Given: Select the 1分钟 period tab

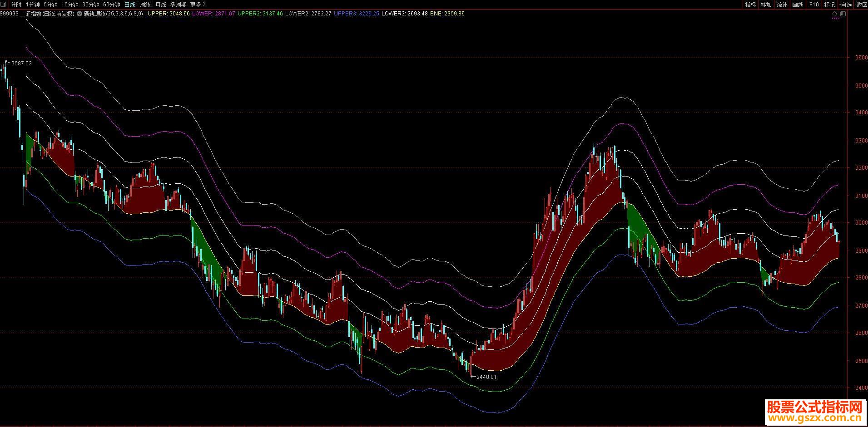Looking at the screenshot, I should click(x=33, y=5).
